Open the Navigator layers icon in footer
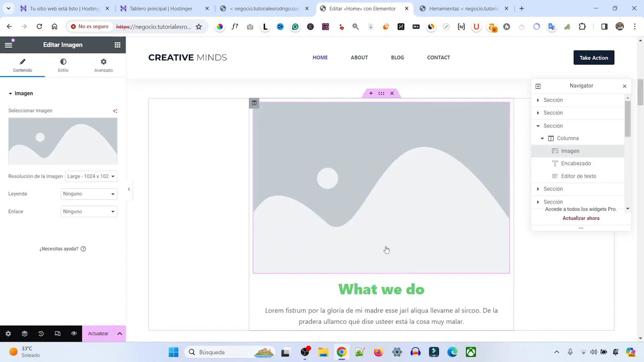This screenshot has width=644, height=362. (x=24, y=333)
